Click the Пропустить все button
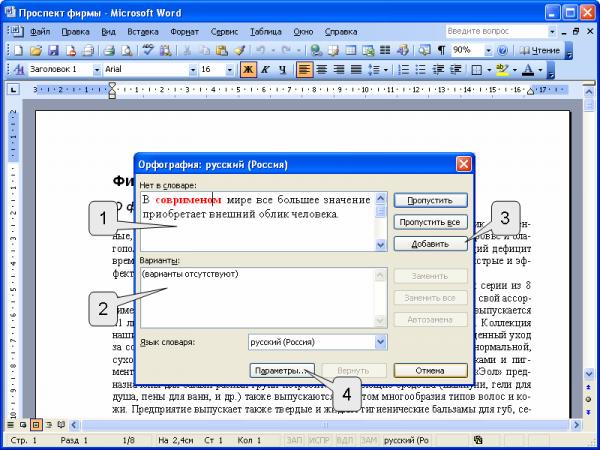Screen dimensions: 600x450 pyautogui.click(x=430, y=222)
